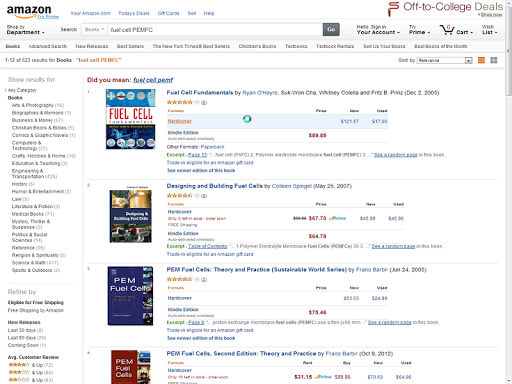Open the Sell link
This screenshot has width=512, height=384.
point(192,13)
